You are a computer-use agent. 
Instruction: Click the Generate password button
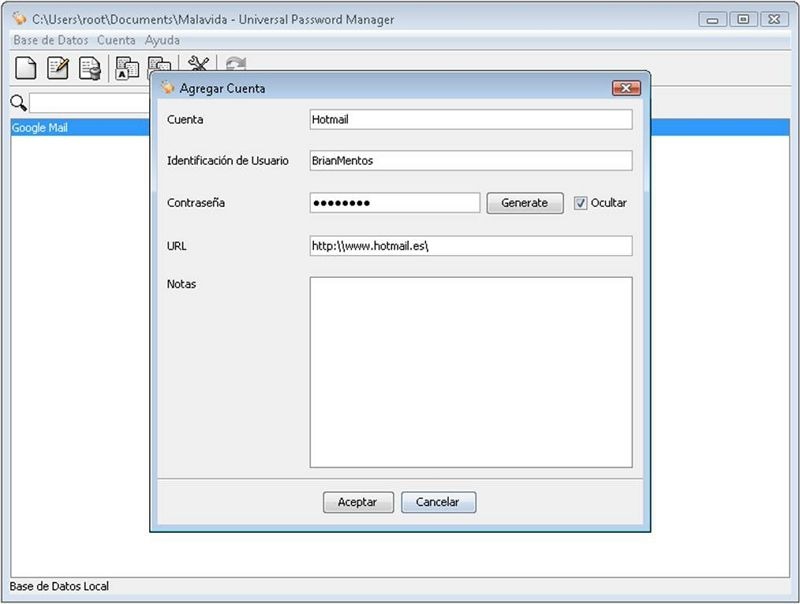pos(524,203)
